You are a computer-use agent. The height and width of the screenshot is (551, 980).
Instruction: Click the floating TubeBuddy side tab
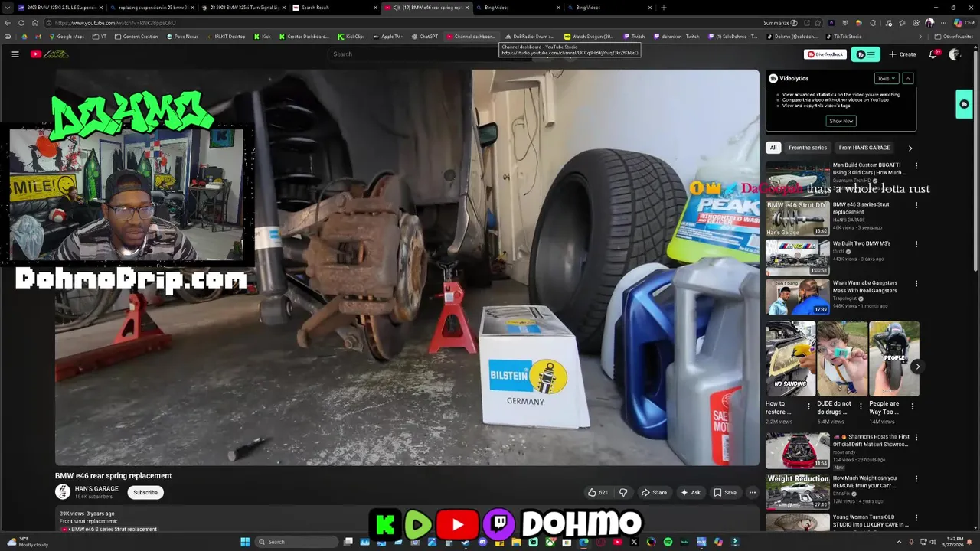(x=964, y=104)
